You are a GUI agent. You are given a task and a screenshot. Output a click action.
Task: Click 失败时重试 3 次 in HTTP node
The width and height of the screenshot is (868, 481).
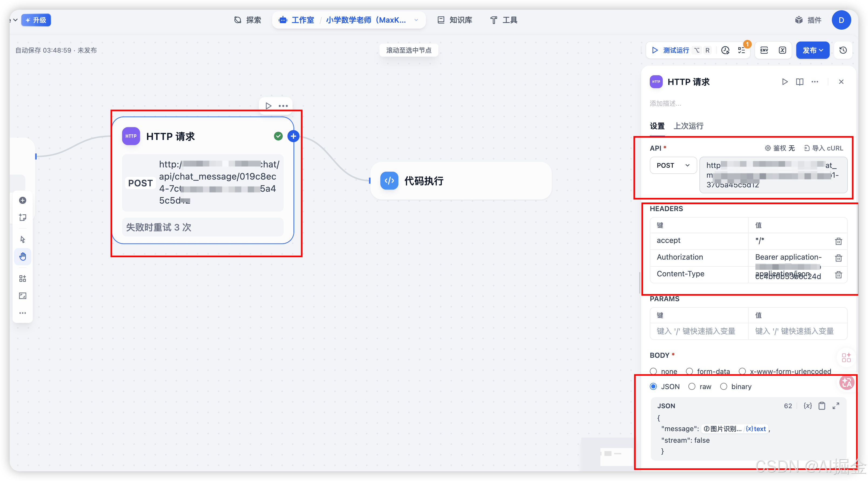coord(203,227)
